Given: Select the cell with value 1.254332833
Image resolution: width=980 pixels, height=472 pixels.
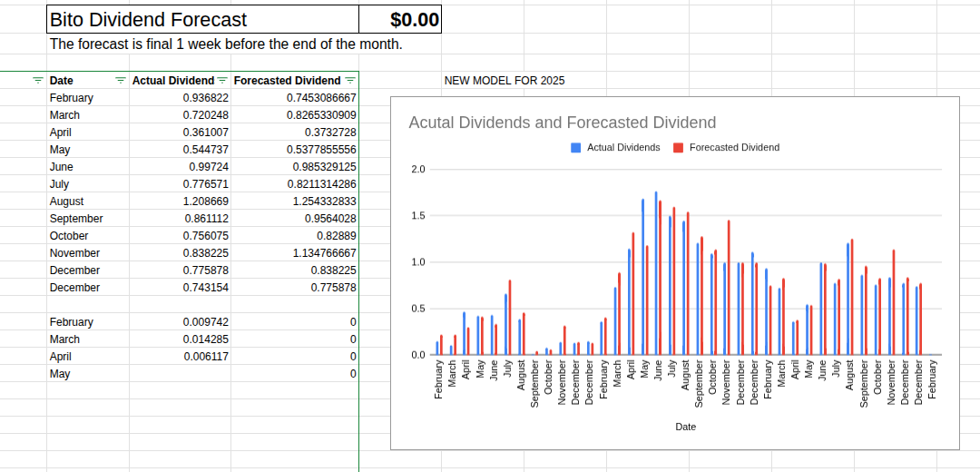Looking at the screenshot, I should (x=295, y=202).
